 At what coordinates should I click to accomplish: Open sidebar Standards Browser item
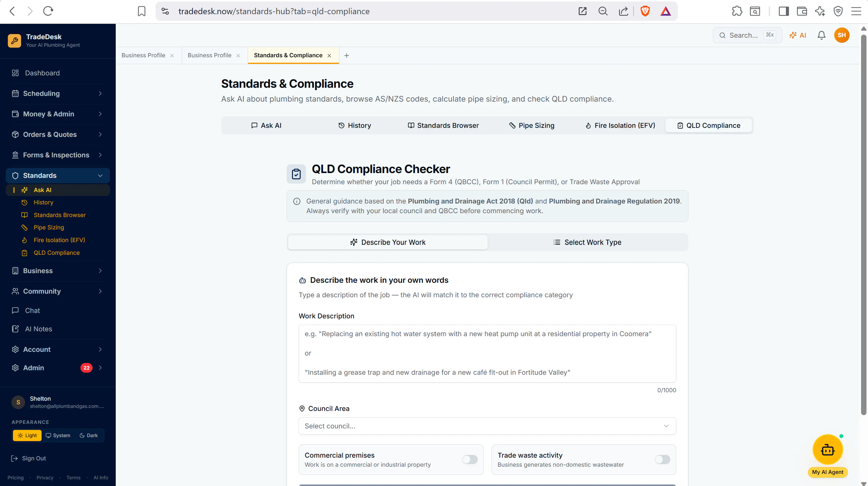(58, 215)
